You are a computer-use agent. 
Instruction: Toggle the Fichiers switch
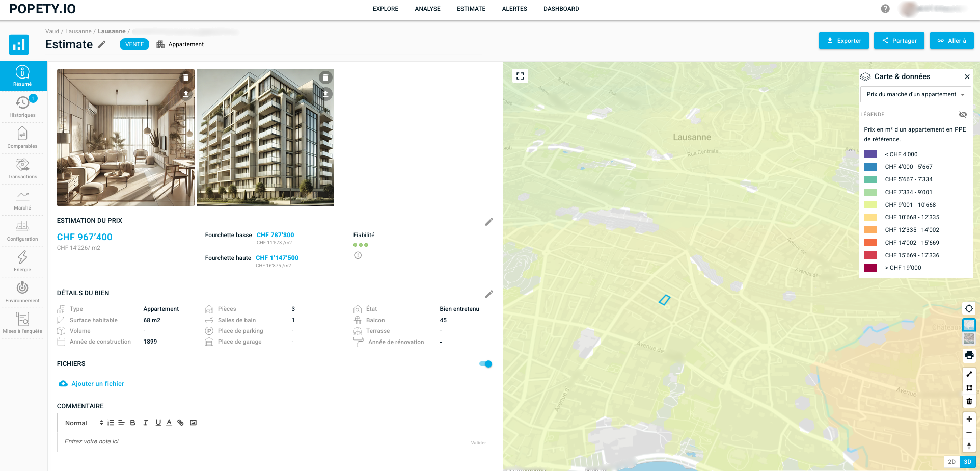tap(485, 364)
